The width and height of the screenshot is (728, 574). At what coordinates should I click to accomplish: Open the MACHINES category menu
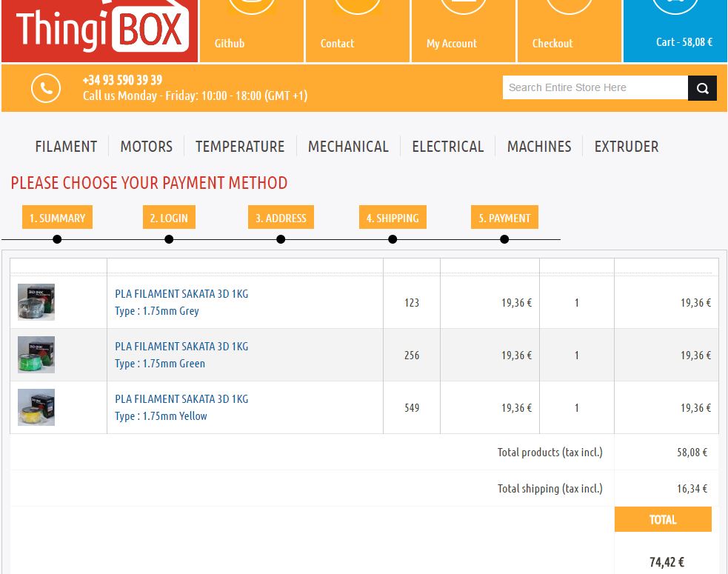coord(539,147)
